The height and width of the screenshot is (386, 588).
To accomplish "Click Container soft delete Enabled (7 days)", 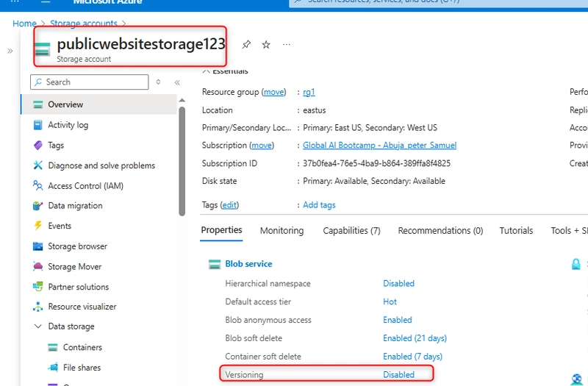I will 412,357.
